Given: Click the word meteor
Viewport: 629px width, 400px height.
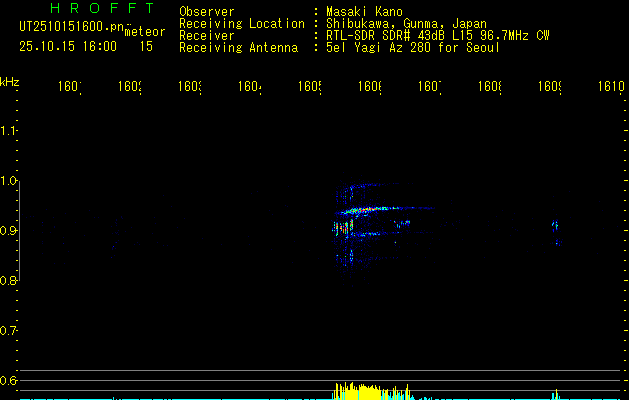Looking at the screenshot, I should coord(145,32).
